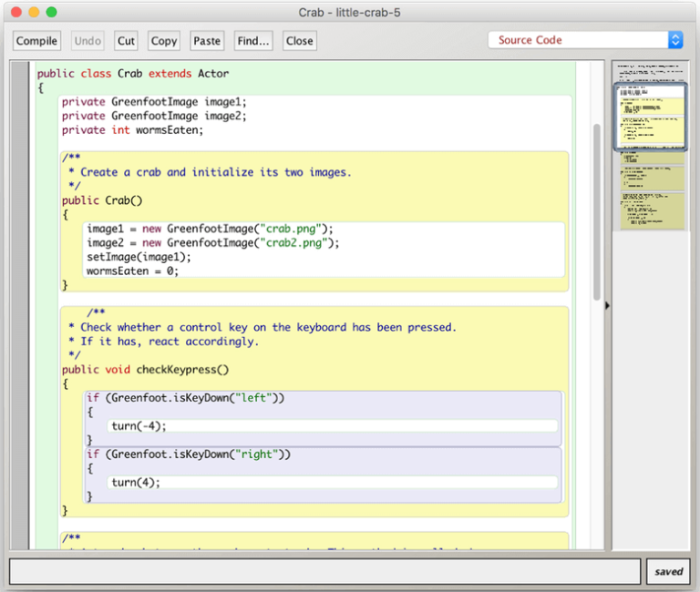This screenshot has width=700, height=592.
Task: Collapse the navigation view with the black arrow
Action: (x=608, y=306)
